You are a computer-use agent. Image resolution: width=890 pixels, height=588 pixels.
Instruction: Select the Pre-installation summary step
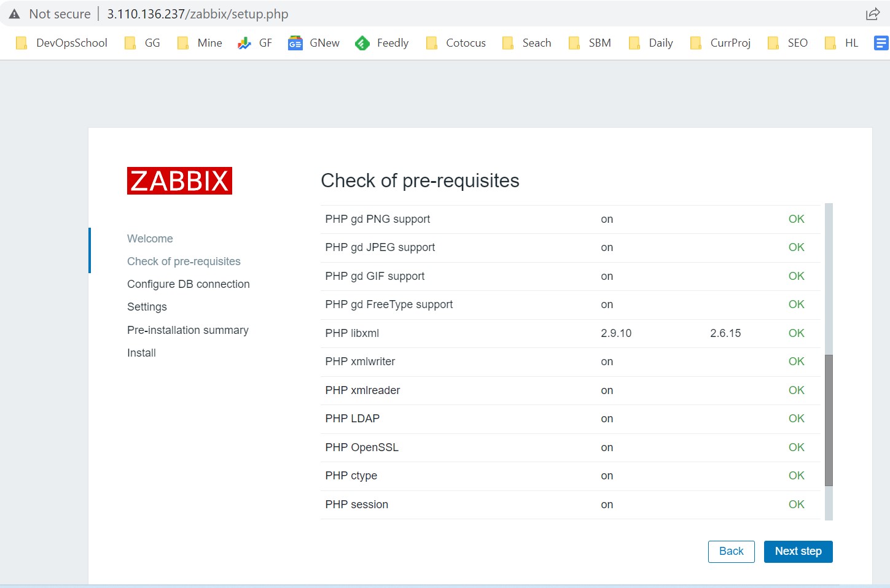(187, 330)
